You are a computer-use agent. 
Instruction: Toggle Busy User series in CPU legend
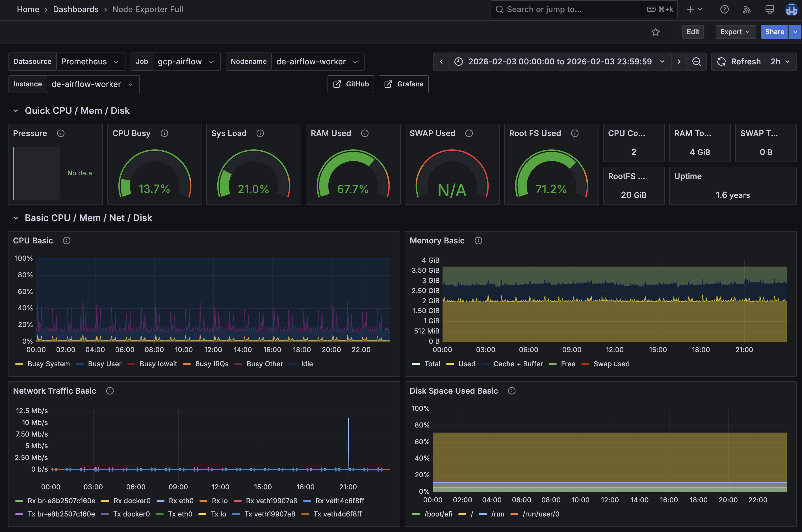pyautogui.click(x=104, y=364)
